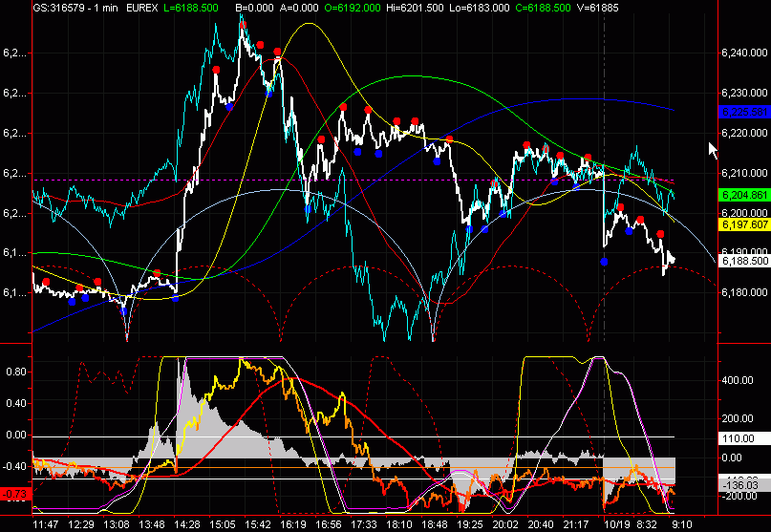Click the white last price tag 6,188.500
Viewport: 771px width, 532px height.
coord(744,261)
